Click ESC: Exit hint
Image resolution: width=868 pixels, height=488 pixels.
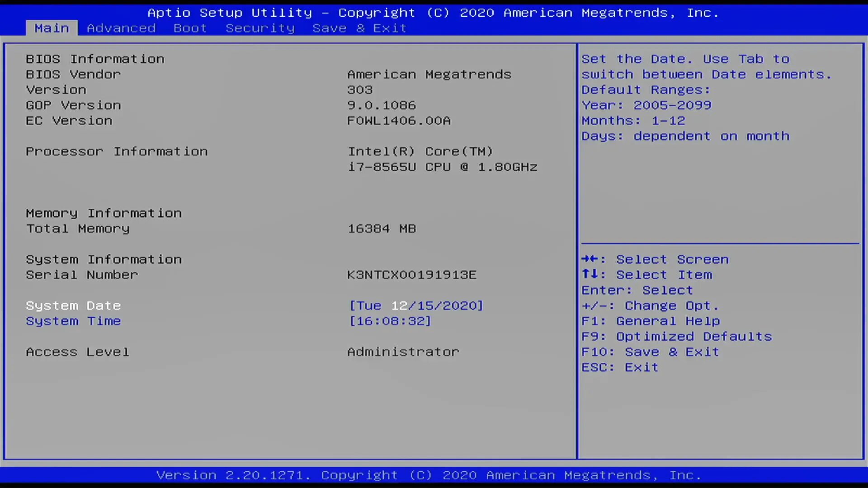pyautogui.click(x=620, y=367)
